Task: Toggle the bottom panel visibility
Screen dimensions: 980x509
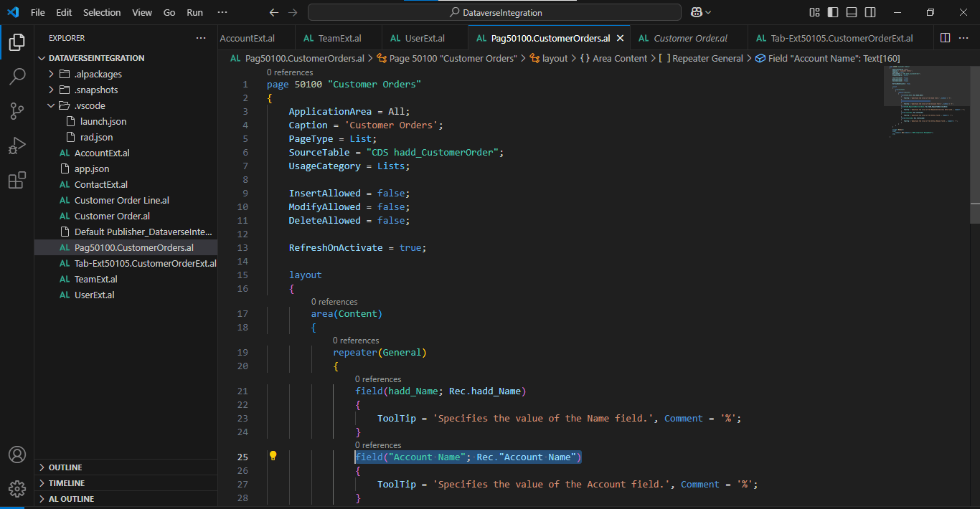Action: click(852, 12)
